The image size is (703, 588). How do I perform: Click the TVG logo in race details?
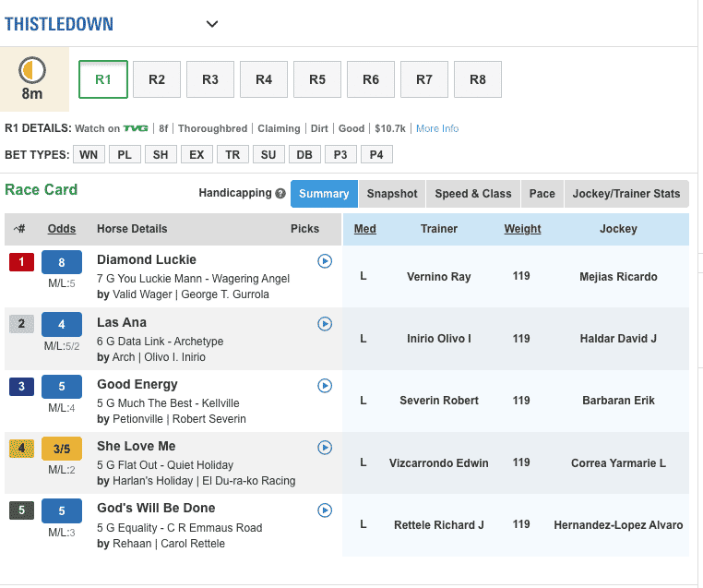(136, 128)
